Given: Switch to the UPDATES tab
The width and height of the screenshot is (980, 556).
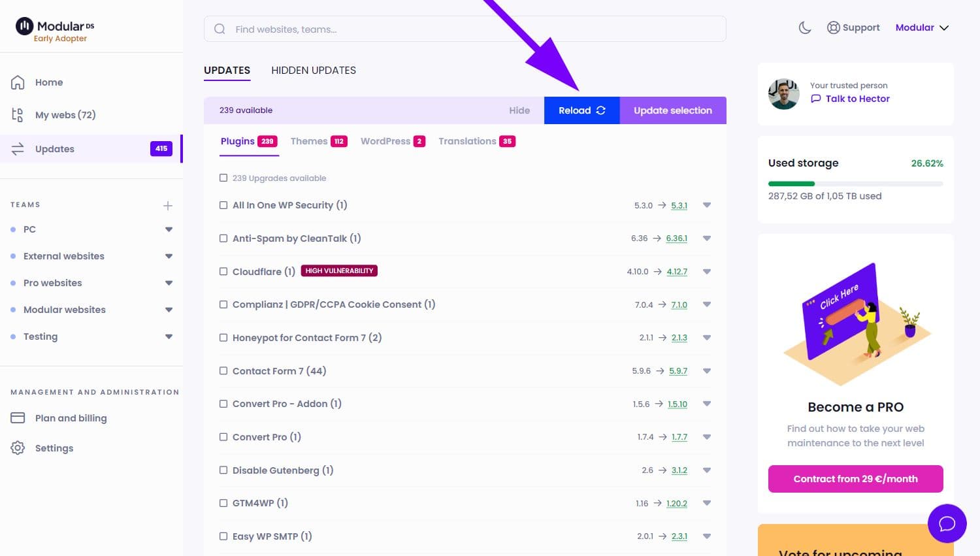Looking at the screenshot, I should point(227,71).
